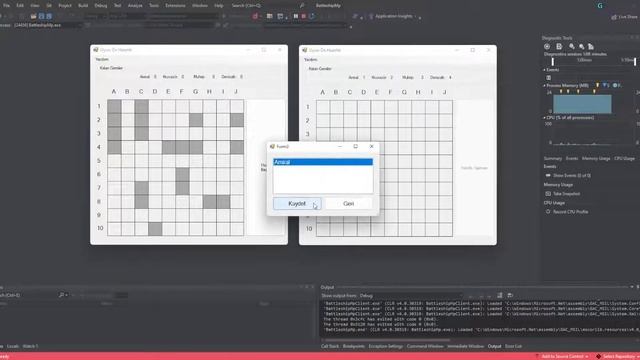Switch to the Events tab in Diagnostic Tools

(x=571, y=158)
